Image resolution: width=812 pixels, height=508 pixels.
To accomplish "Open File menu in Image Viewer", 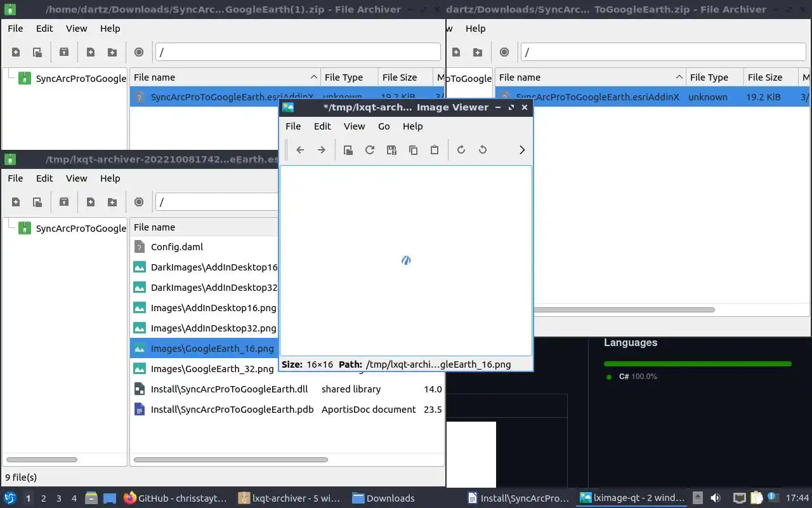I will (x=293, y=126).
